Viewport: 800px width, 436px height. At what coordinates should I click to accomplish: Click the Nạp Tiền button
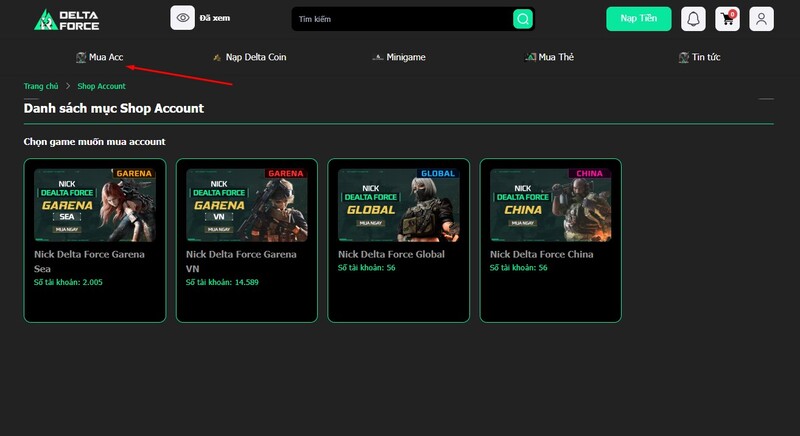point(638,18)
